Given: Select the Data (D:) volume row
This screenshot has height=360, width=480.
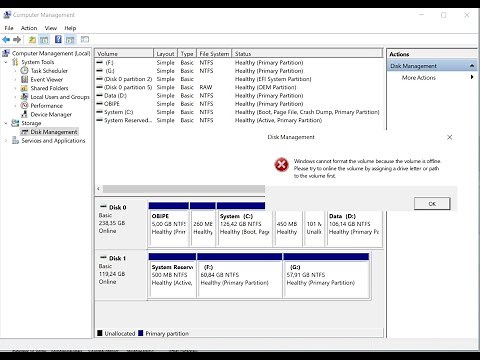Looking at the screenshot, I should tap(239, 96).
